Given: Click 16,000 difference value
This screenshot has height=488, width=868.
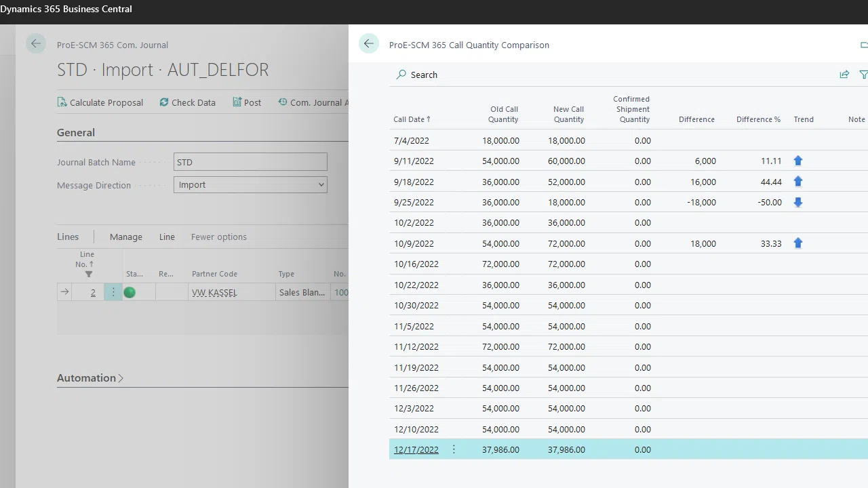Looking at the screenshot, I should [x=703, y=182].
